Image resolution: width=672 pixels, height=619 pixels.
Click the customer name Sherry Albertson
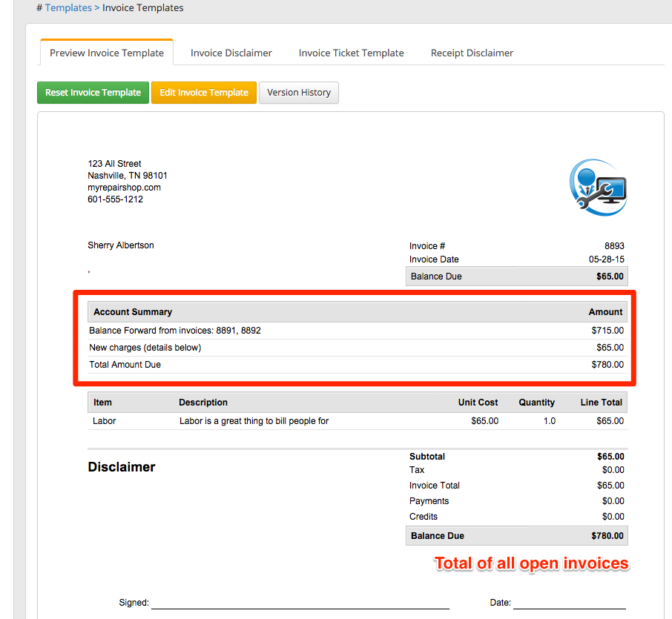[121, 245]
